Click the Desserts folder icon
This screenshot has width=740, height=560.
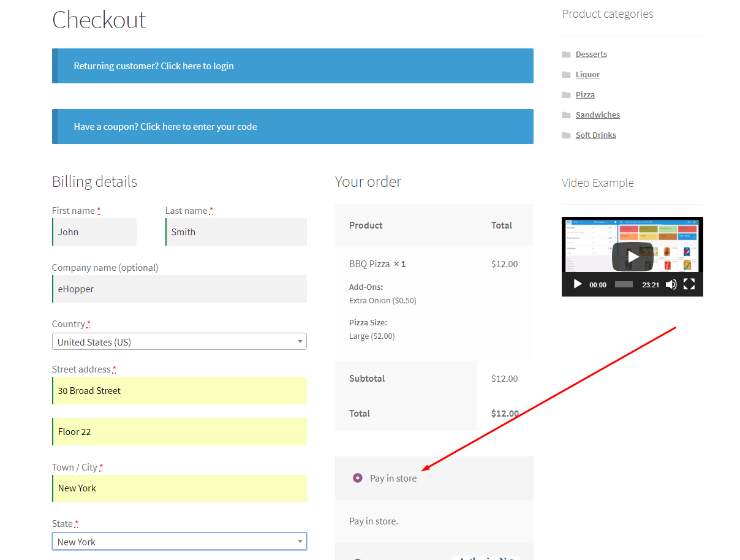[566, 55]
